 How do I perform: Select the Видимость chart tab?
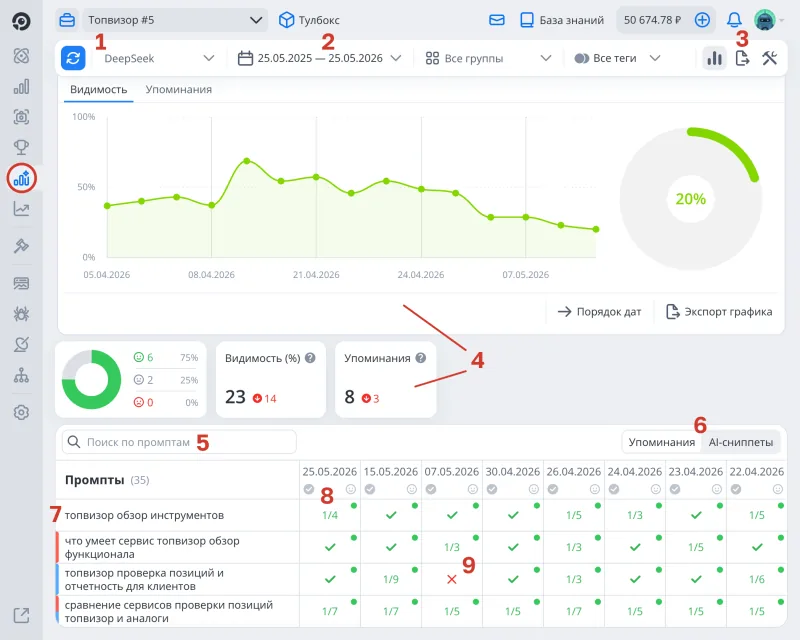click(x=98, y=89)
